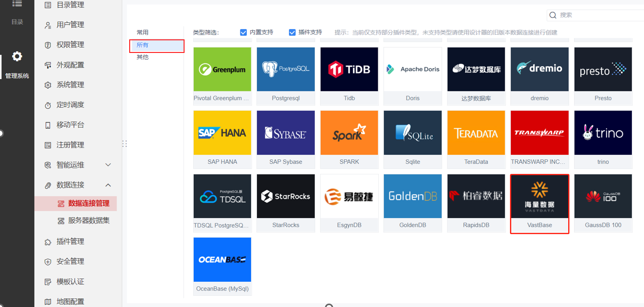Click the magnifier search icon
This screenshot has height=307, width=644.
pos(553,15)
